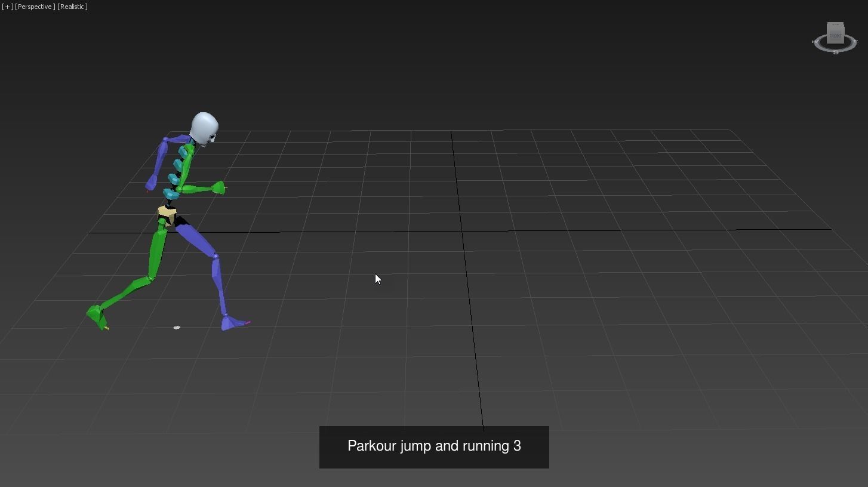Select the biped's tan pelvis bone
Image resolution: width=868 pixels, height=487 pixels.
click(x=167, y=214)
